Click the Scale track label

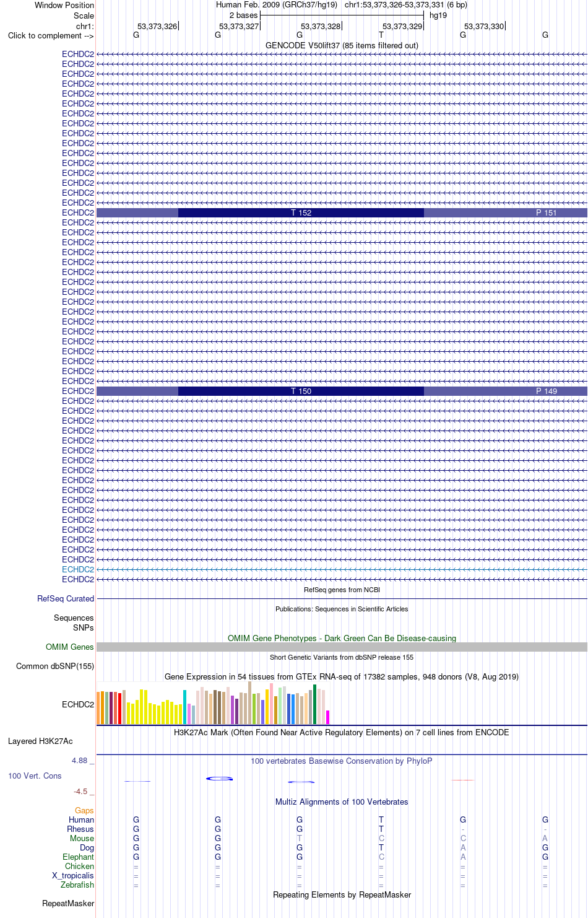(84, 15)
